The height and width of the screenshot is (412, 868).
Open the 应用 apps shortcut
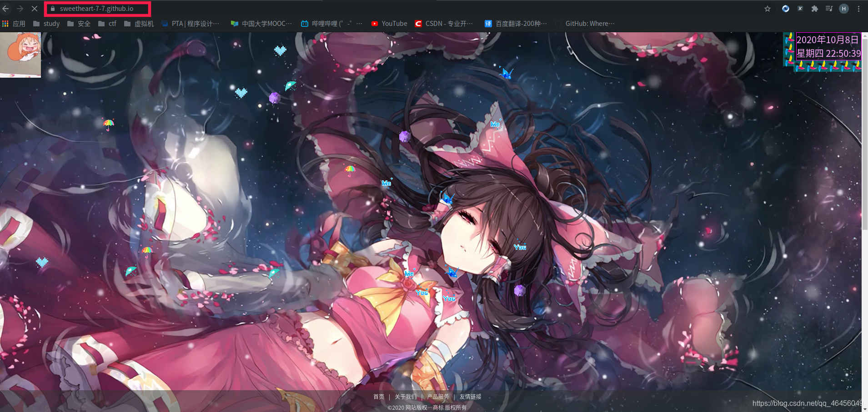14,24
